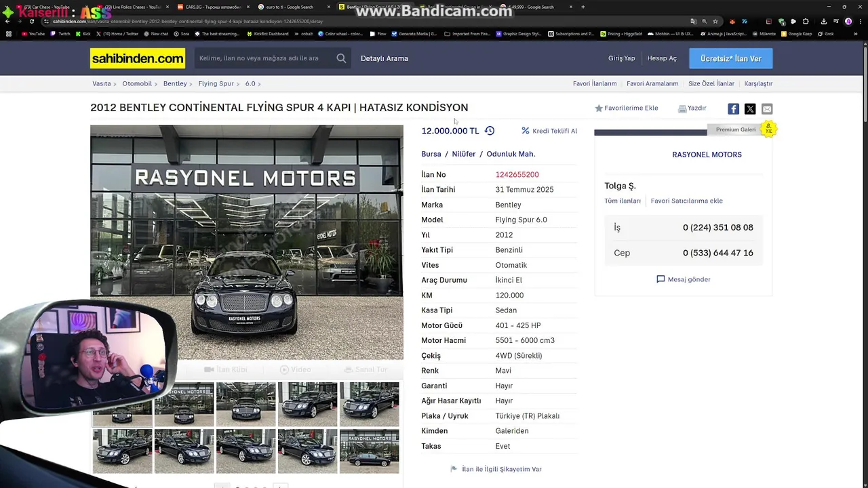
Task: Click Kredi Teklifi Al link
Action: coord(549,131)
